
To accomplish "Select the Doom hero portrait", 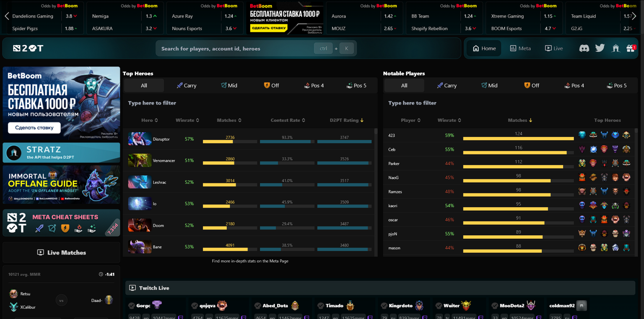I will (140, 225).
